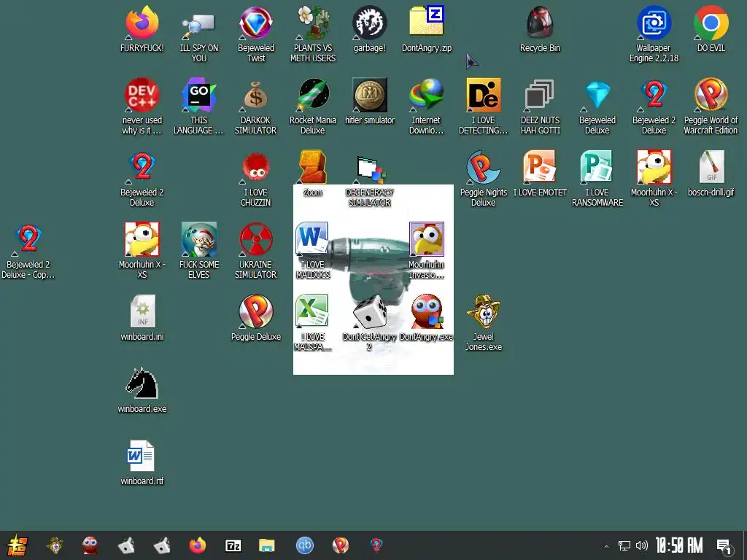Click the 10:50 AM taskbar clock
747x560 pixels.
coord(679,545)
